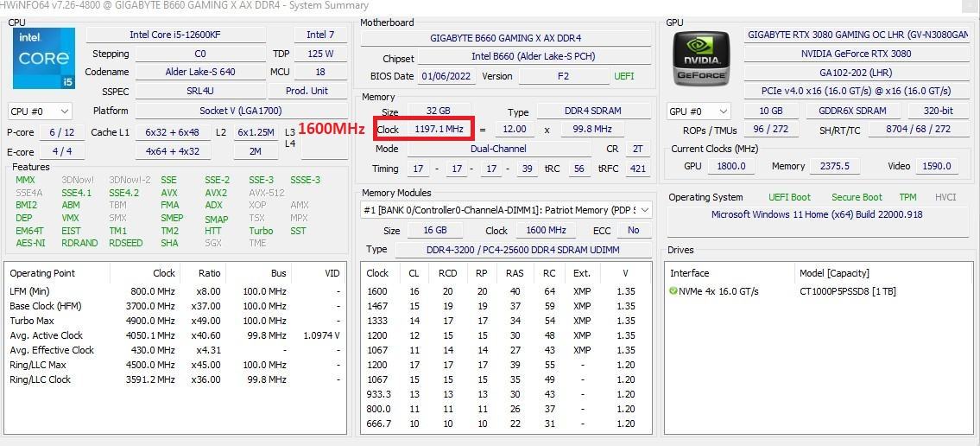
Task: Click the ROPs / TMUs value 96 / 272
Action: coord(771,131)
